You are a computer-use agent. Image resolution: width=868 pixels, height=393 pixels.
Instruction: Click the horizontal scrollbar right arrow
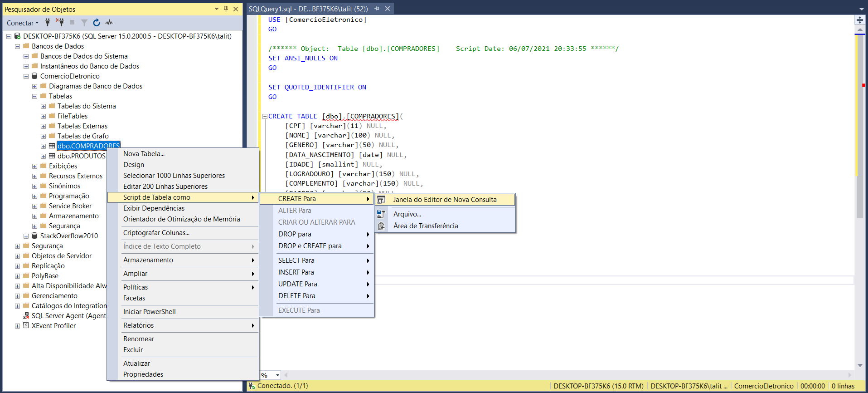point(849,375)
